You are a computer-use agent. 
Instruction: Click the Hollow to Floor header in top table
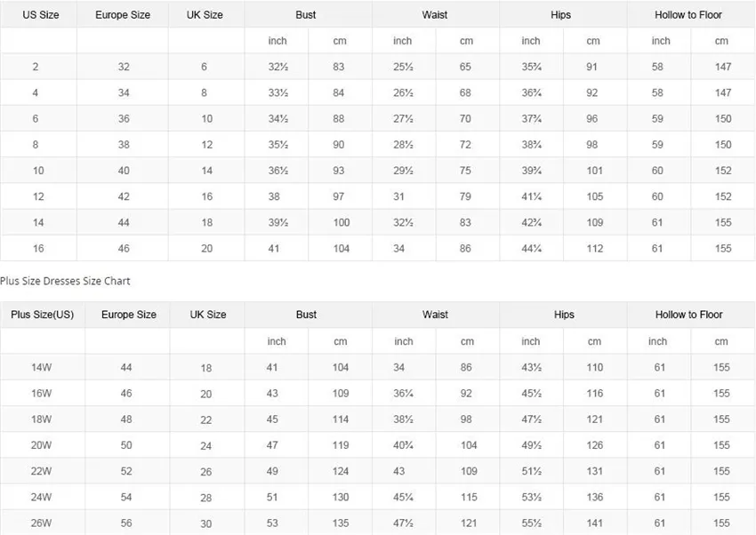688,15
